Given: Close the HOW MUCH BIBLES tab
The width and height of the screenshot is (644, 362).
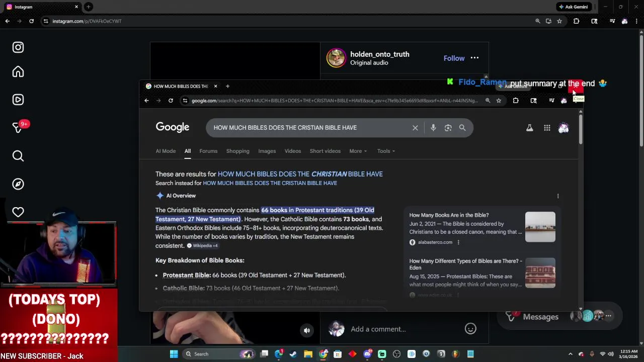Looking at the screenshot, I should (x=215, y=86).
